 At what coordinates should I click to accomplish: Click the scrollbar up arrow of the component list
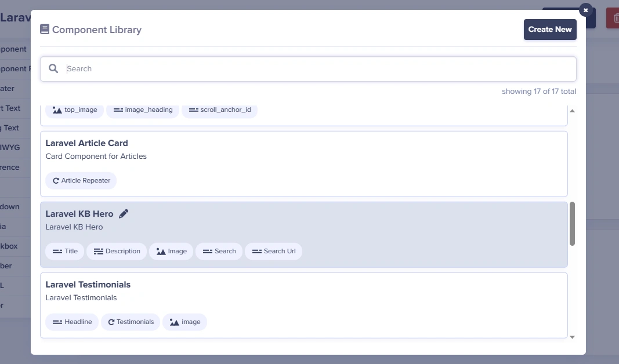click(572, 111)
